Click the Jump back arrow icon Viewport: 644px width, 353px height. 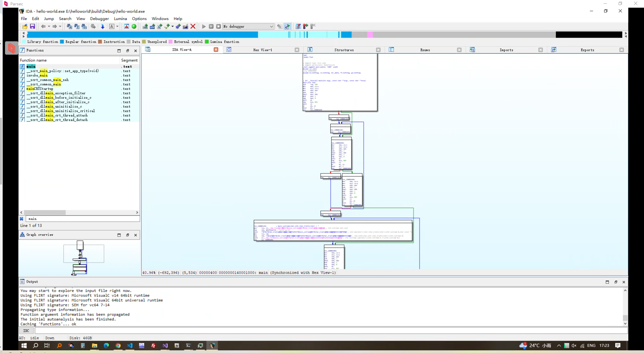pos(43,26)
